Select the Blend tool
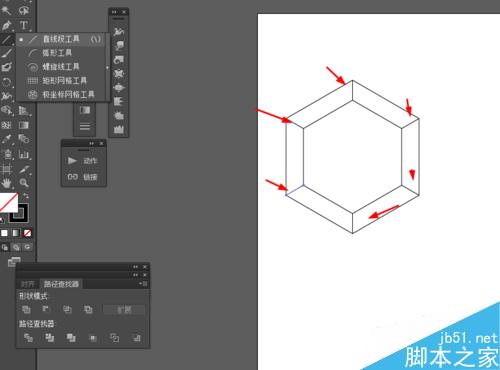Image resolution: width=500 pixels, height=370 pixels. pos(23,139)
